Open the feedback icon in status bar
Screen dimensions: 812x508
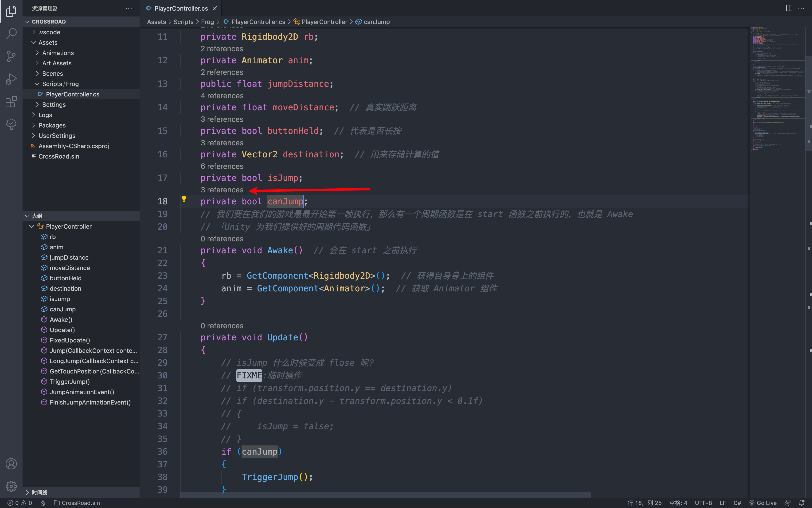[788, 503]
